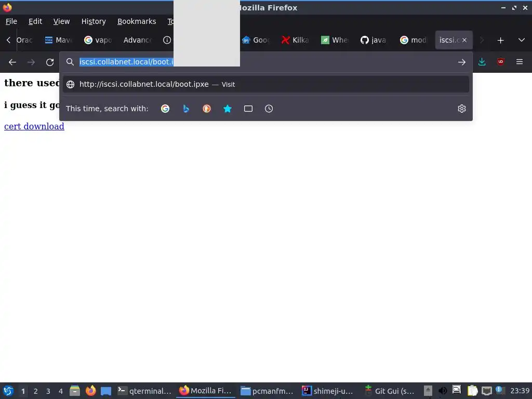This screenshot has width=532, height=399.
Task: Expand the list-all-tabs dropdown chevron
Action: coord(522,40)
